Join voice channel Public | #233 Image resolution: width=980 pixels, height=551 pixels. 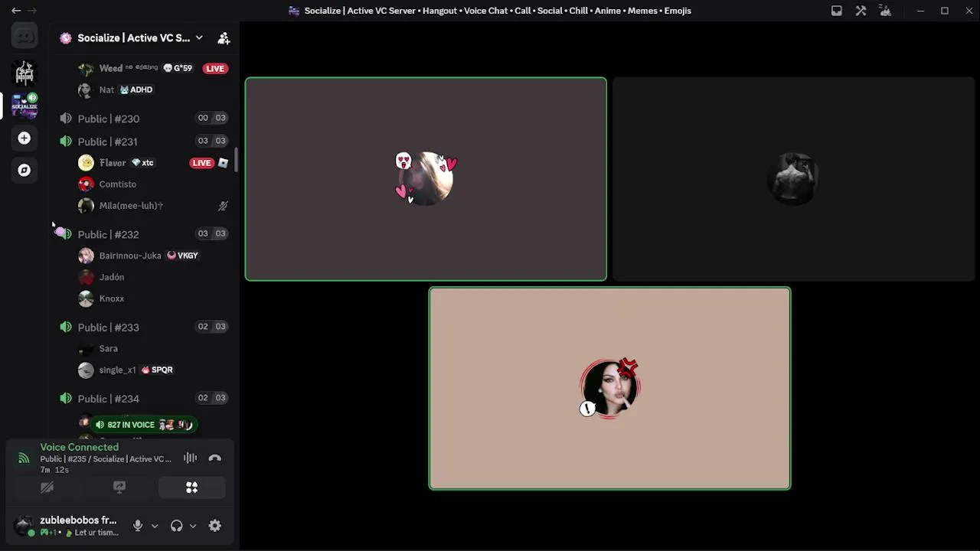[x=144, y=327]
